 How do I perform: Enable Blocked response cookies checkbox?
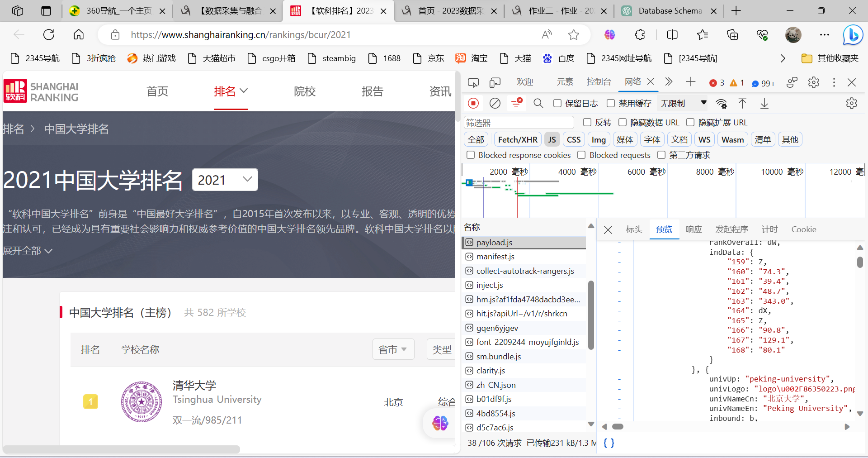tap(471, 155)
